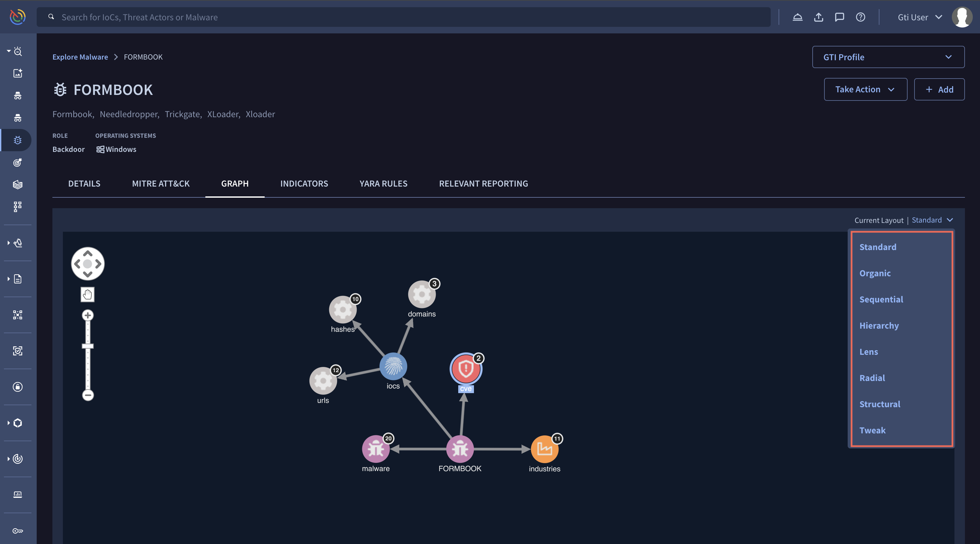
Task: Expand the hexagon sidebar group arrow
Action: click(9, 423)
